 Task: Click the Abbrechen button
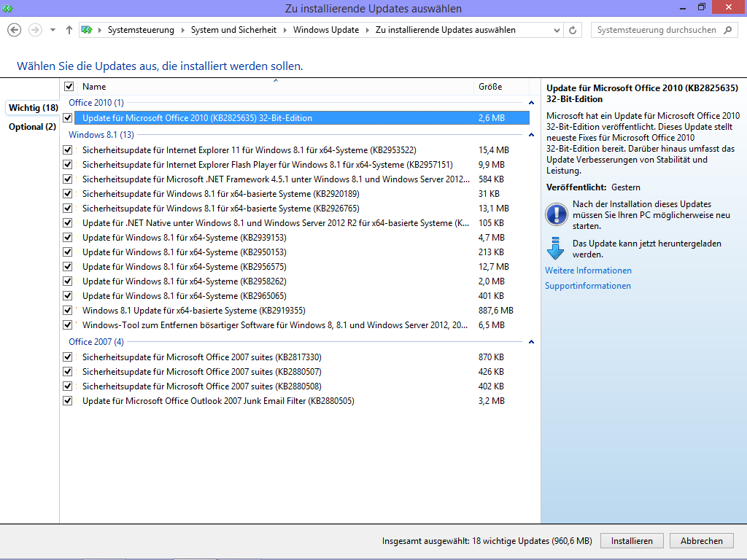pos(701,541)
